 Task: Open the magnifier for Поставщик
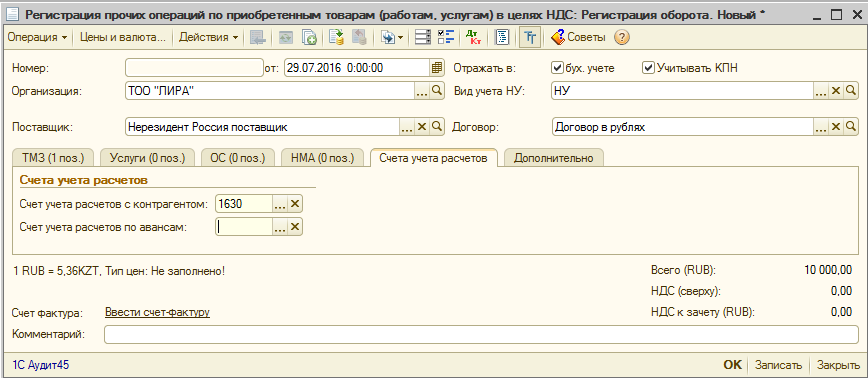click(437, 127)
